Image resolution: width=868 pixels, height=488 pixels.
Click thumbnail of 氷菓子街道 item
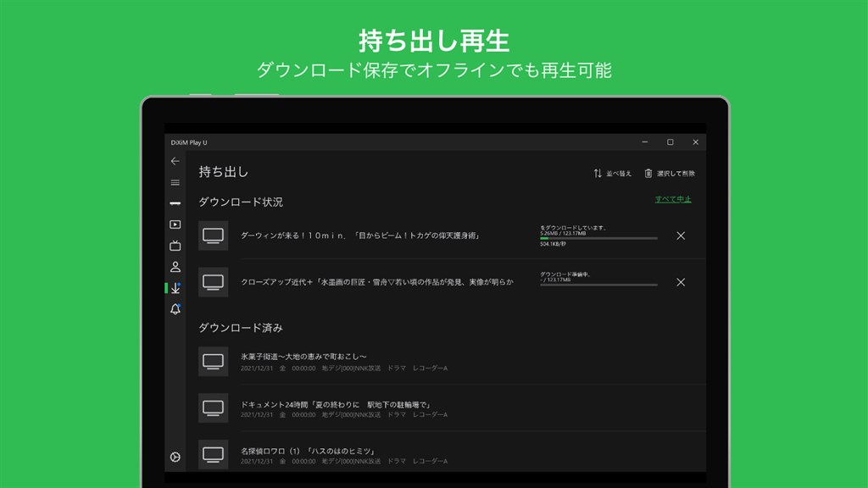[x=213, y=361]
